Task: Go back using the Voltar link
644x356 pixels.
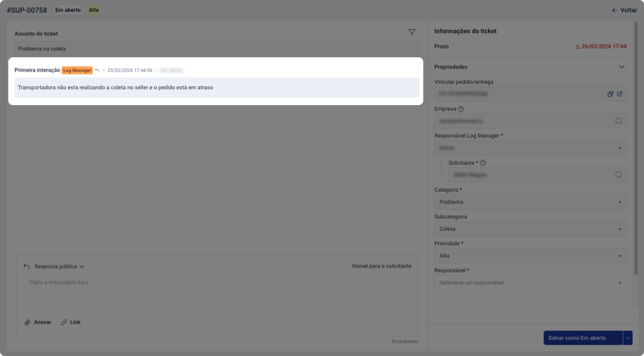Action: (624, 10)
